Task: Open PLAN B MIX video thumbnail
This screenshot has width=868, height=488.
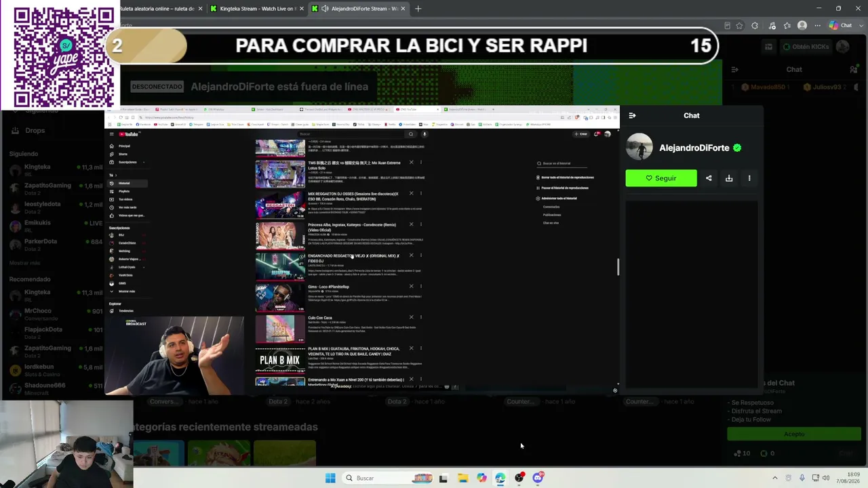Action: (x=280, y=359)
